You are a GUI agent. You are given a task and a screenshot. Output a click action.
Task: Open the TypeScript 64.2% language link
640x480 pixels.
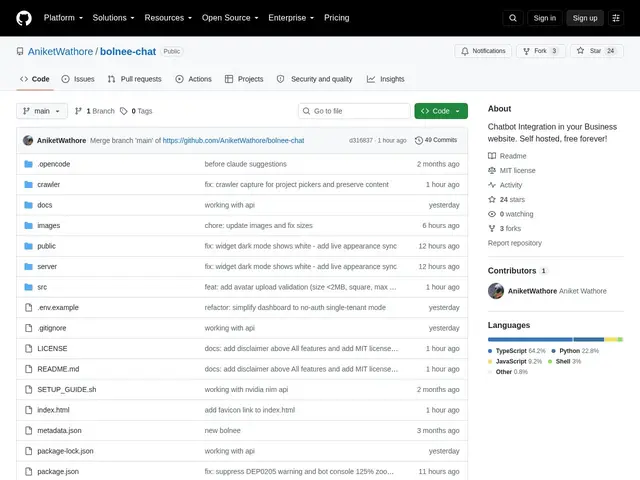click(517, 351)
